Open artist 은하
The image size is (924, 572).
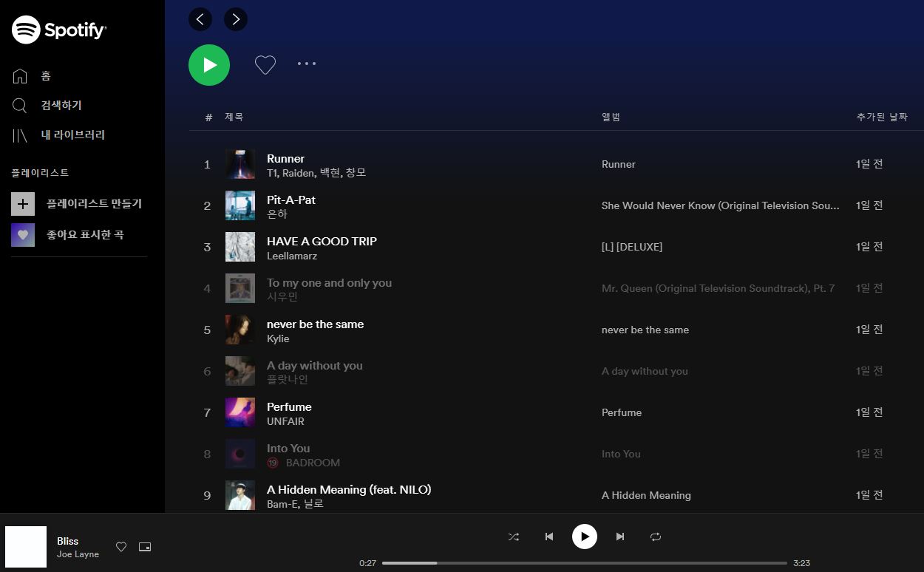[x=277, y=214]
